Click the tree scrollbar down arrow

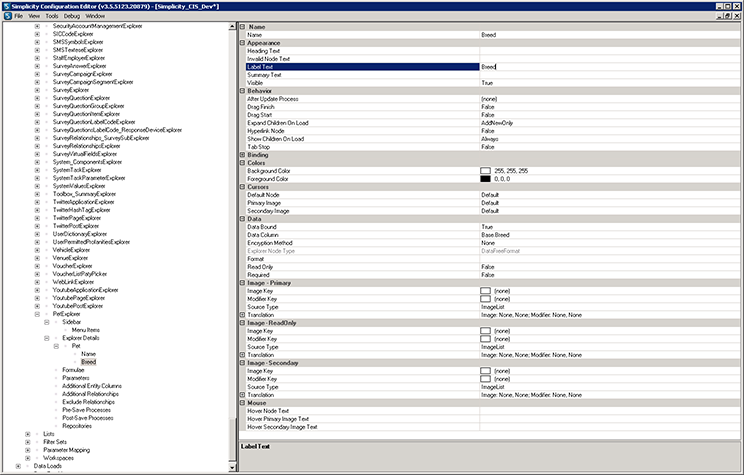(x=232, y=467)
